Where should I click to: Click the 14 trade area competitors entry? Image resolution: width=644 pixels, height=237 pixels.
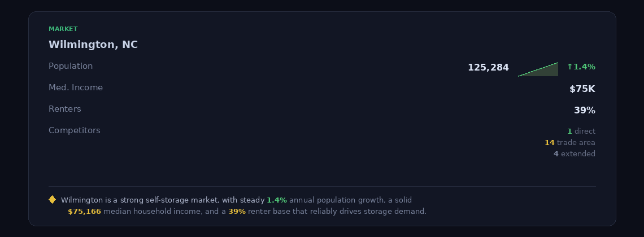point(569,143)
